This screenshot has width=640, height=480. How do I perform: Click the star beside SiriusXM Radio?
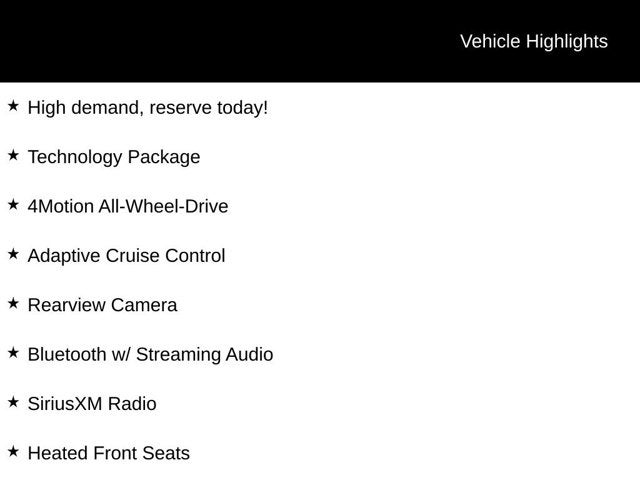point(13,402)
